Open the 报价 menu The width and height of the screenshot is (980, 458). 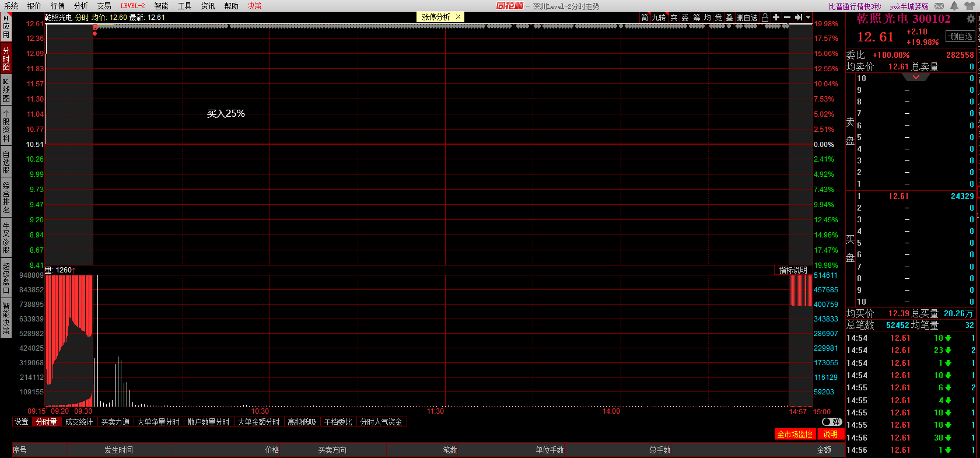(x=34, y=6)
